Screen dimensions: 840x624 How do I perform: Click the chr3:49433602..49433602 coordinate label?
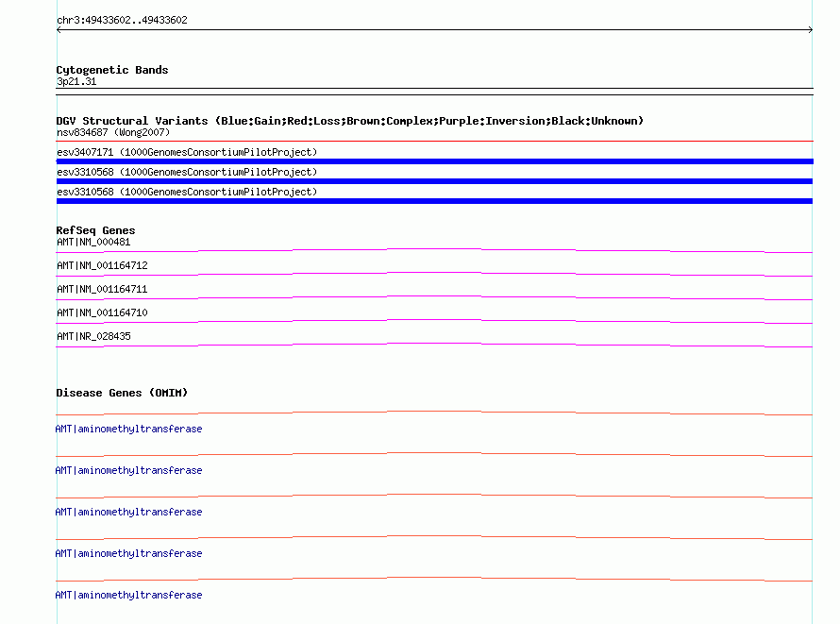tap(122, 21)
